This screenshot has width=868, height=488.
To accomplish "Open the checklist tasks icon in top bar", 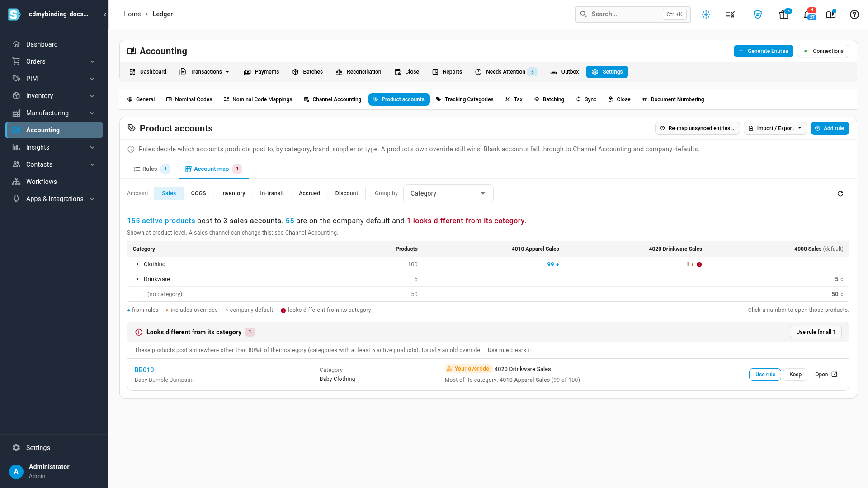I will click(731, 14).
